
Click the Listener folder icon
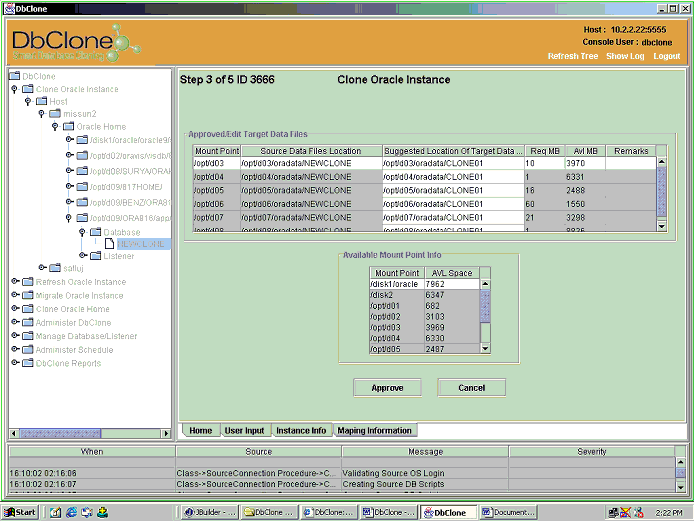96,255
